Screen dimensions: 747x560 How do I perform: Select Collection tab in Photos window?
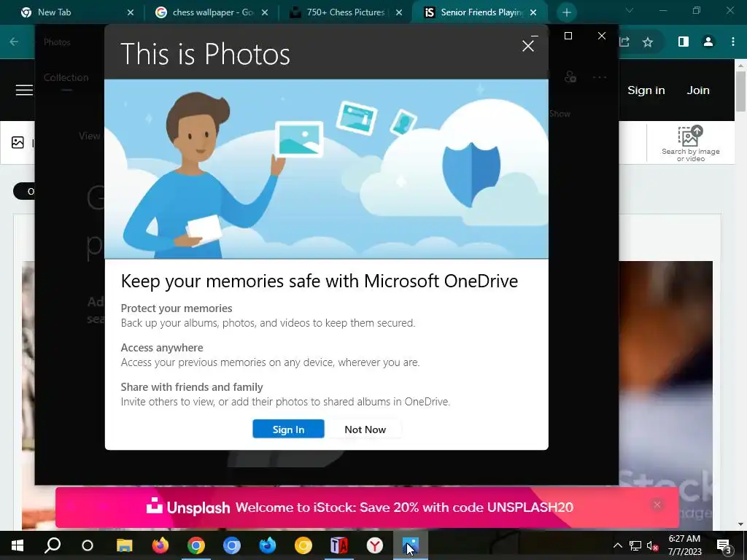pyautogui.click(x=66, y=77)
